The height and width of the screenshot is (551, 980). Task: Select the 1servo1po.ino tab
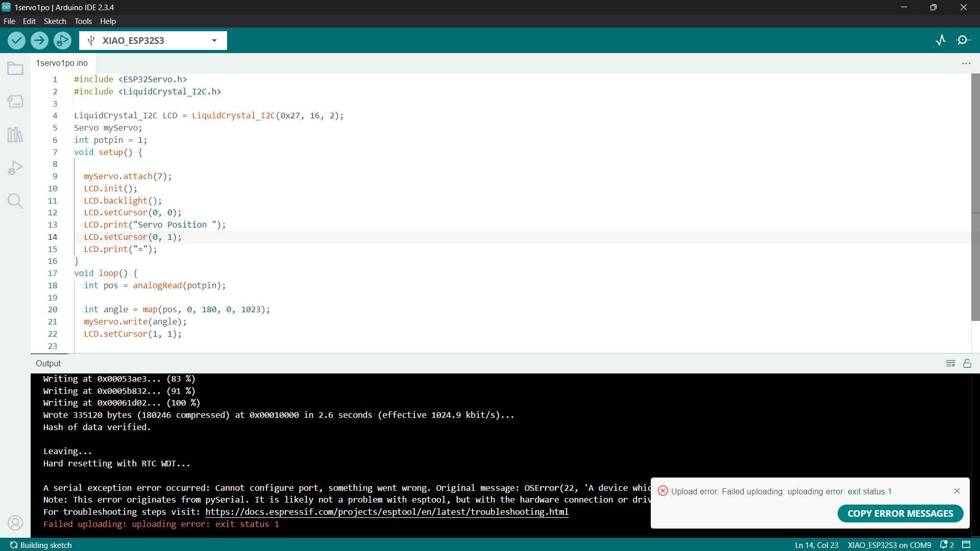pyautogui.click(x=62, y=63)
